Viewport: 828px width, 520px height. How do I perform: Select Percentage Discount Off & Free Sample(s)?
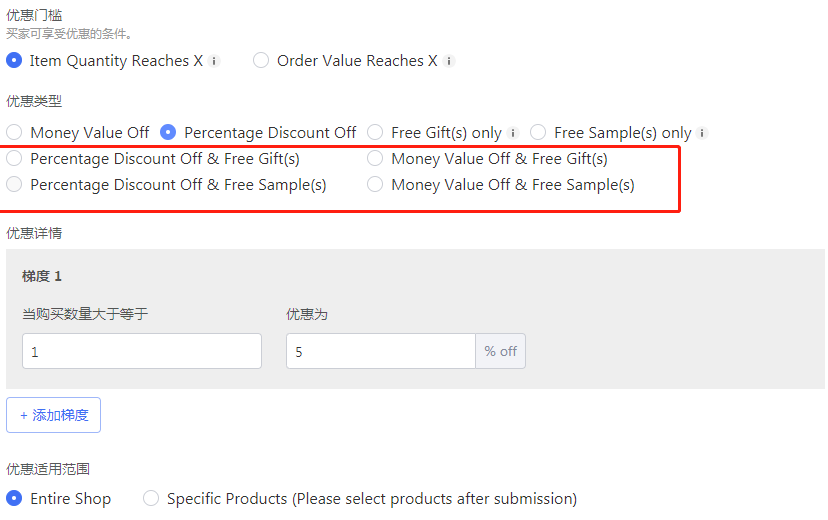[14, 184]
